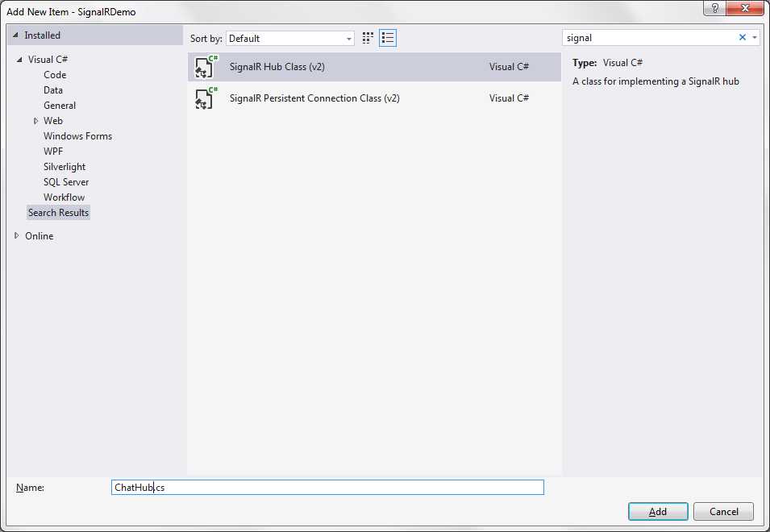The image size is (770, 532).
Task: Select the SQL Server category
Action: coord(66,182)
